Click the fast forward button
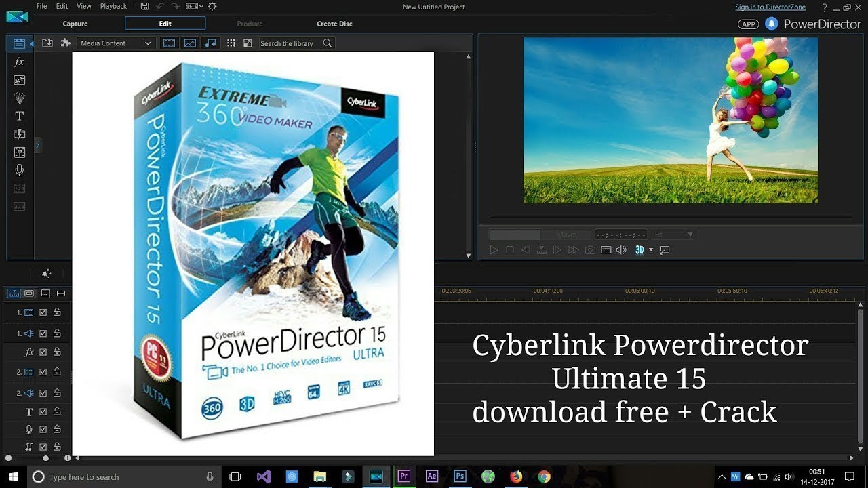Viewport: 868px width, 488px height. (574, 250)
